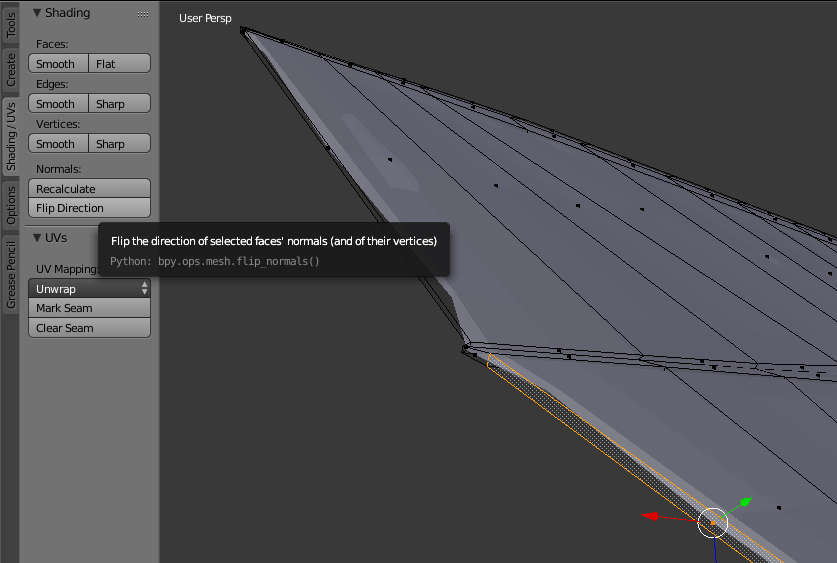The height and width of the screenshot is (563, 837).
Task: Click the Mark Seam button
Action: 89,308
